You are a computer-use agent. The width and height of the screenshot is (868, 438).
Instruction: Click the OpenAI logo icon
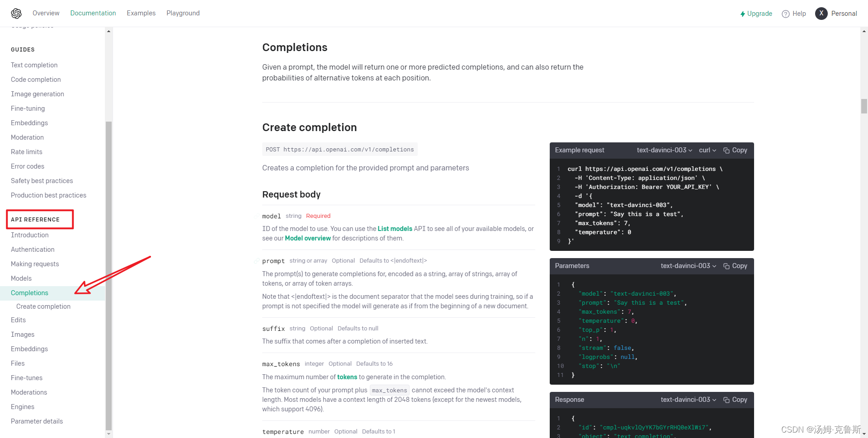click(16, 14)
